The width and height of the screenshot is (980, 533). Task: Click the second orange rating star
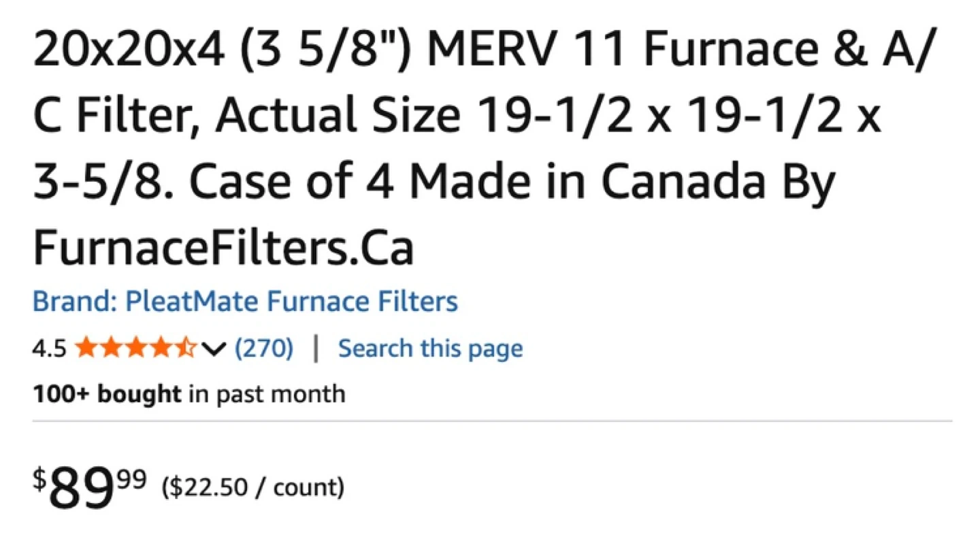click(x=111, y=349)
